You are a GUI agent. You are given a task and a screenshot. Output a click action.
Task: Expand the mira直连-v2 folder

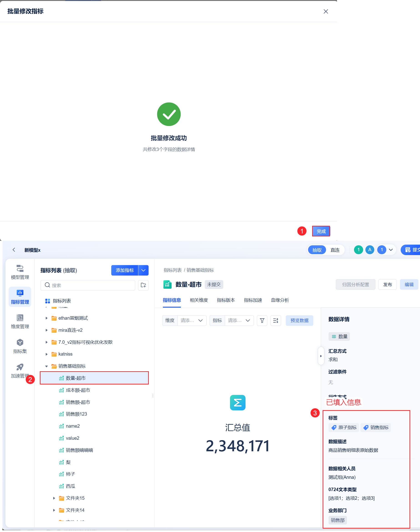pos(46,330)
